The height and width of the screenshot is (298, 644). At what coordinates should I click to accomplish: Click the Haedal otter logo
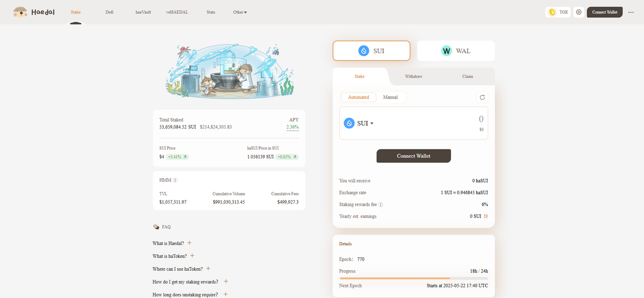click(x=33, y=12)
